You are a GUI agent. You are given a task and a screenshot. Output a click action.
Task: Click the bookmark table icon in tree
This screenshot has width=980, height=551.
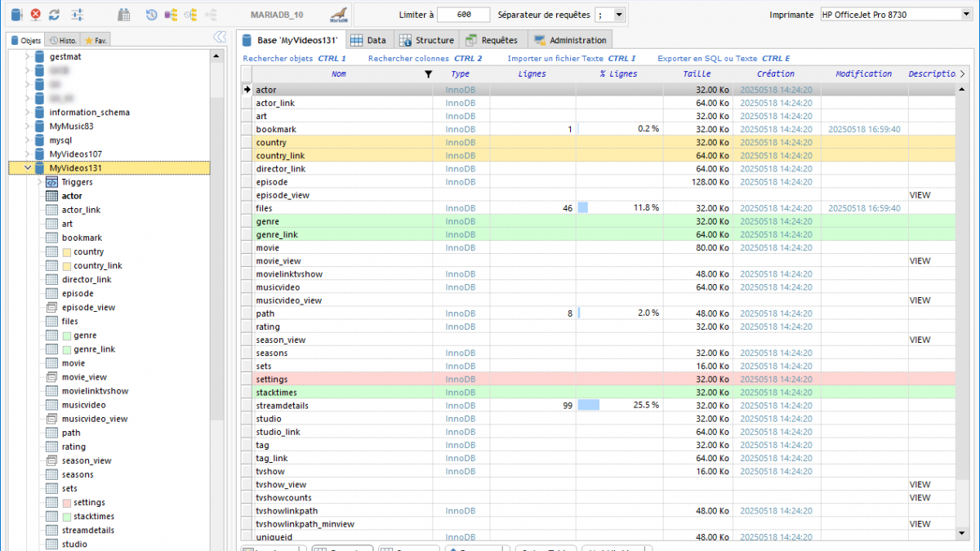pyautogui.click(x=51, y=238)
